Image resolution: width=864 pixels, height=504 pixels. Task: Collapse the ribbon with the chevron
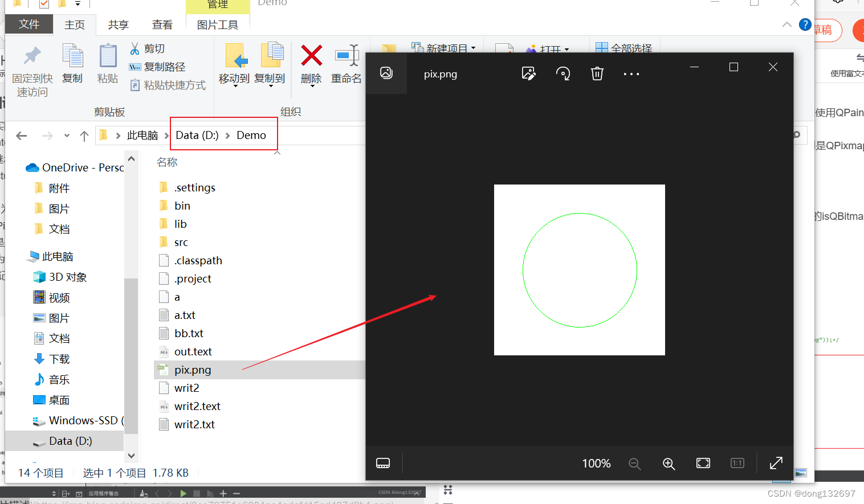click(x=787, y=24)
